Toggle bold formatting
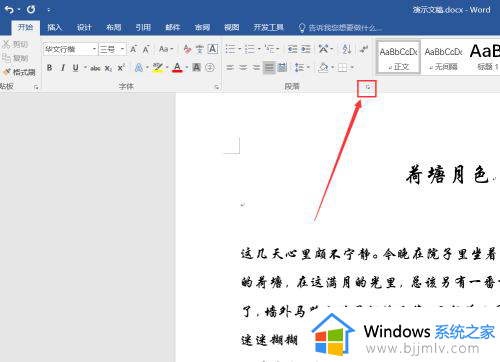The height and width of the screenshot is (362, 500). click(49, 68)
